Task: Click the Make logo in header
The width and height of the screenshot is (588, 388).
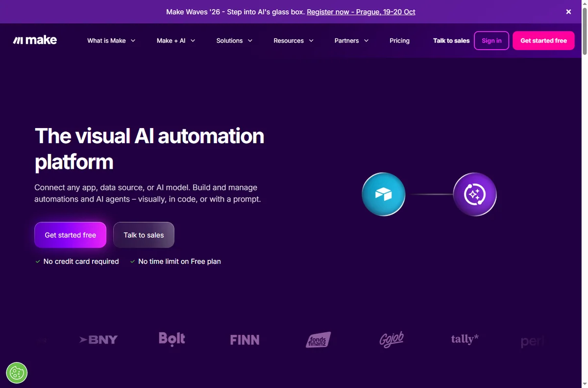Action: tap(35, 41)
